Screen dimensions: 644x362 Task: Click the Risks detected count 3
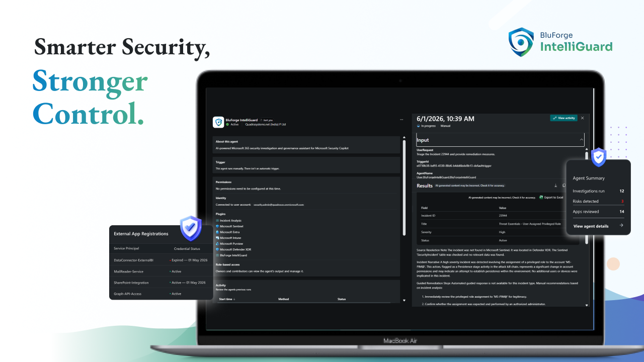coord(622,201)
